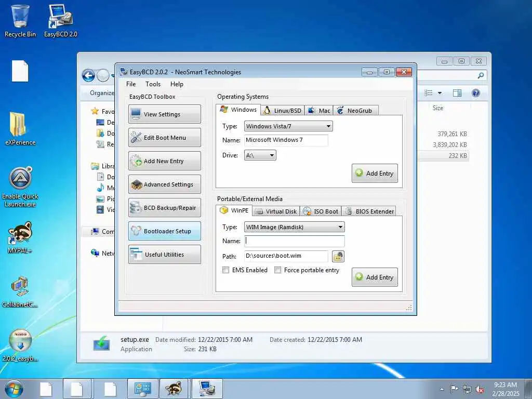The height and width of the screenshot is (399, 532).
Task: Click Add Entry in Operating Systems
Action: click(375, 174)
